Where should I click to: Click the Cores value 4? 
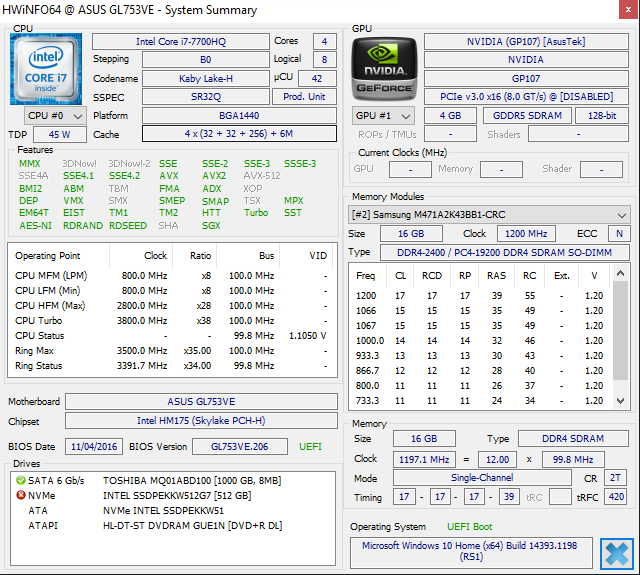324,42
